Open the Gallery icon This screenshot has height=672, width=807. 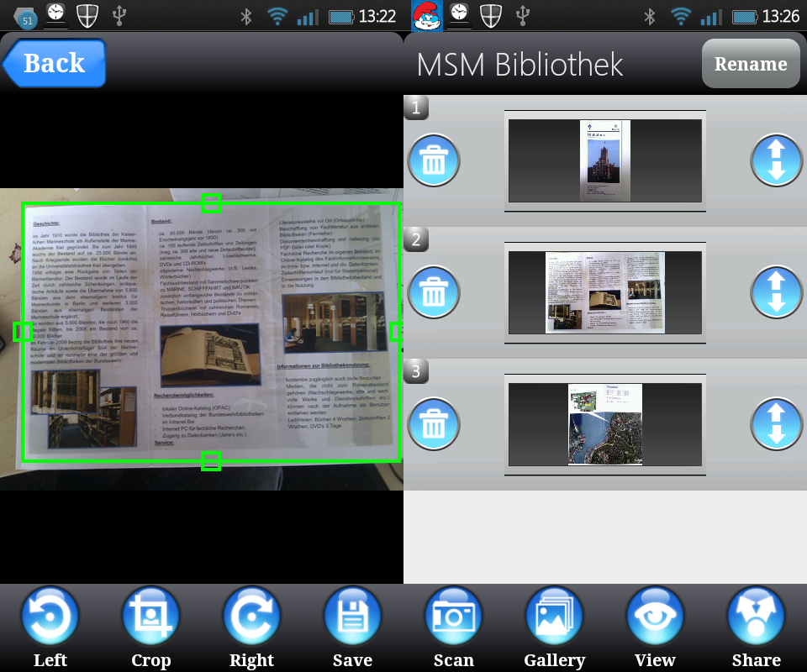(555, 616)
